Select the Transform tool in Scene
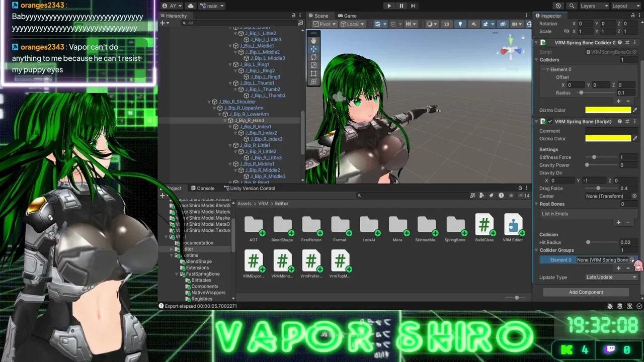Screen dimensions: 644x362 [313, 81]
